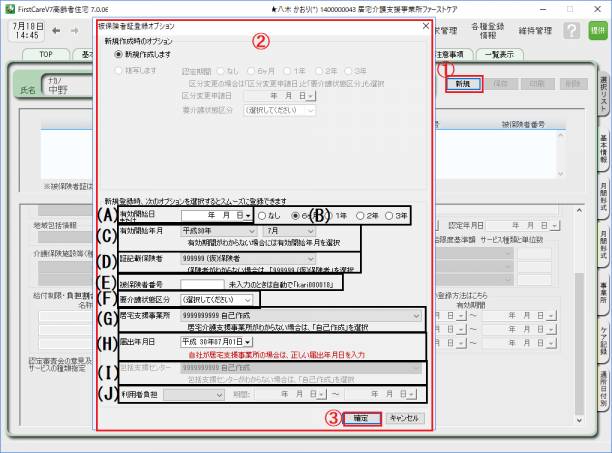
Task: Click the 確定 confirm button
Action: pyautogui.click(x=359, y=419)
